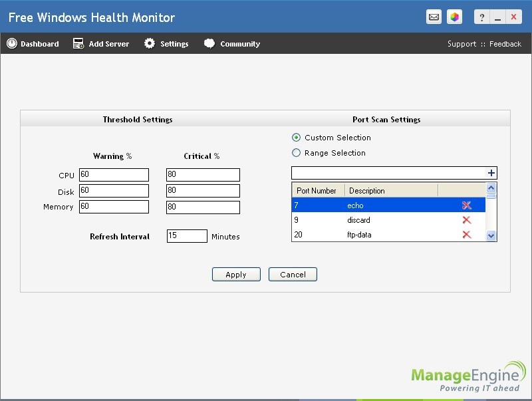
Task: Open help with the question mark icon
Action: coord(481,17)
